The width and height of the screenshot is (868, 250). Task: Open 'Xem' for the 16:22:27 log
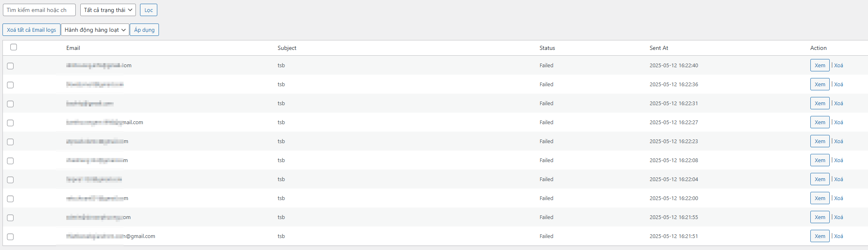click(x=820, y=122)
